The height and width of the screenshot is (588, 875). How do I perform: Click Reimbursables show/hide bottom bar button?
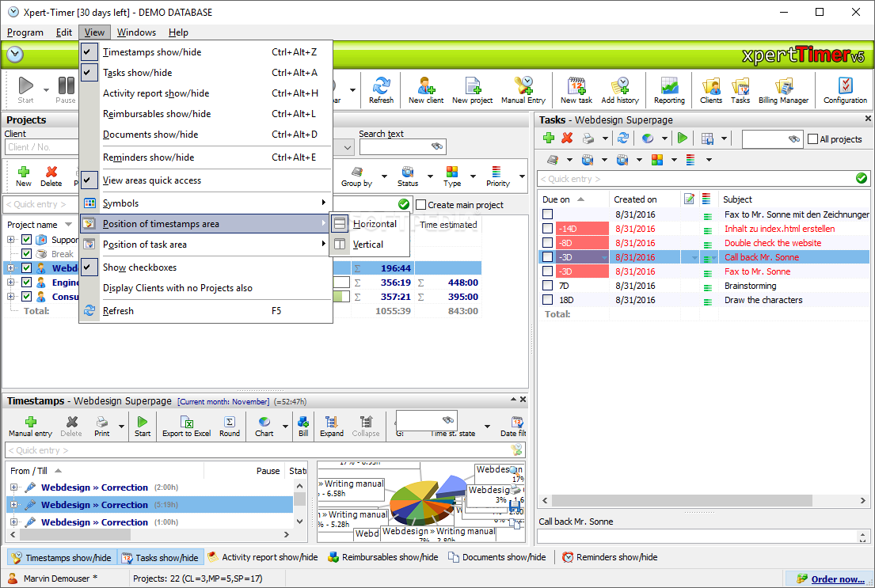pyautogui.click(x=382, y=557)
